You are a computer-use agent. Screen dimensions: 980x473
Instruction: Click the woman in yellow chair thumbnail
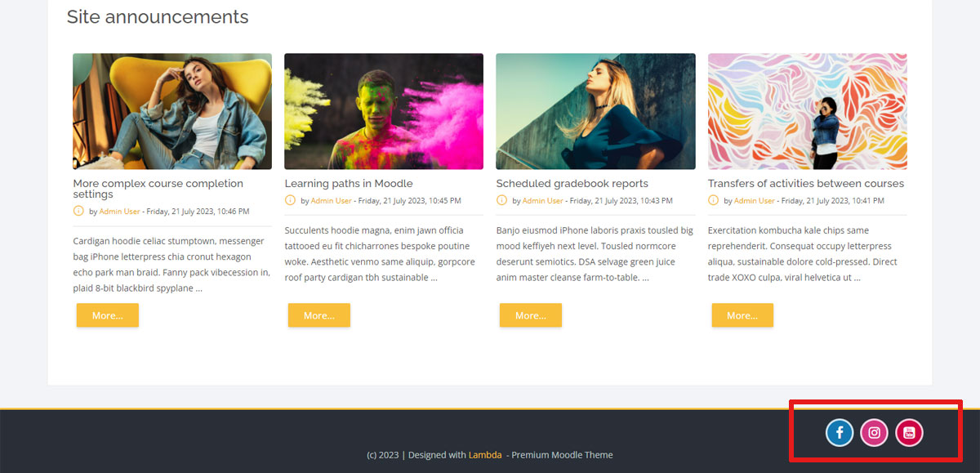[x=172, y=112]
